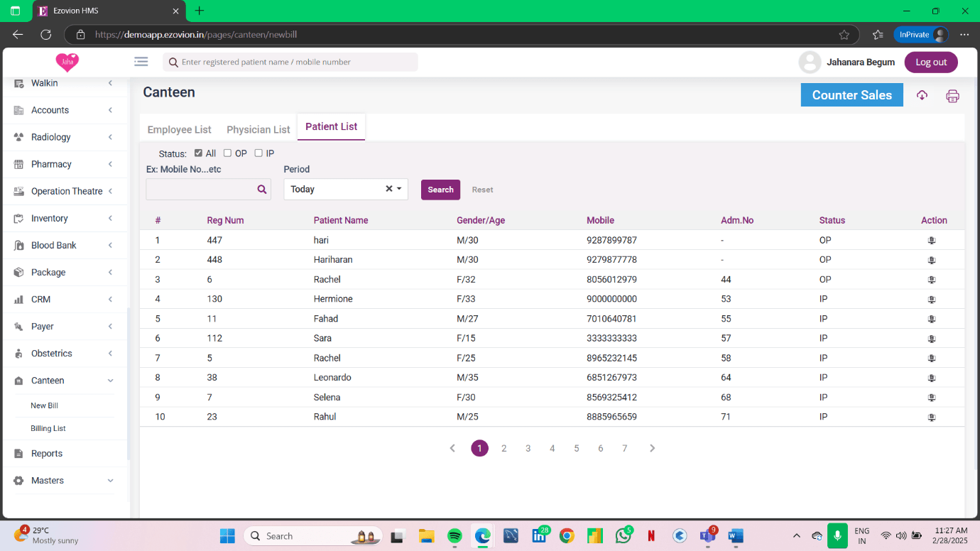
Task: Uncheck the All status checkbox
Action: click(199, 153)
